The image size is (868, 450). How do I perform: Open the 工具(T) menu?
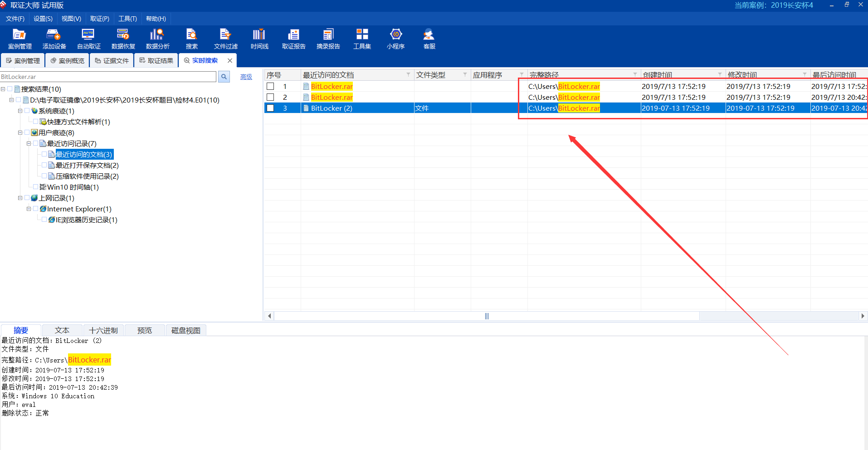pyautogui.click(x=127, y=19)
